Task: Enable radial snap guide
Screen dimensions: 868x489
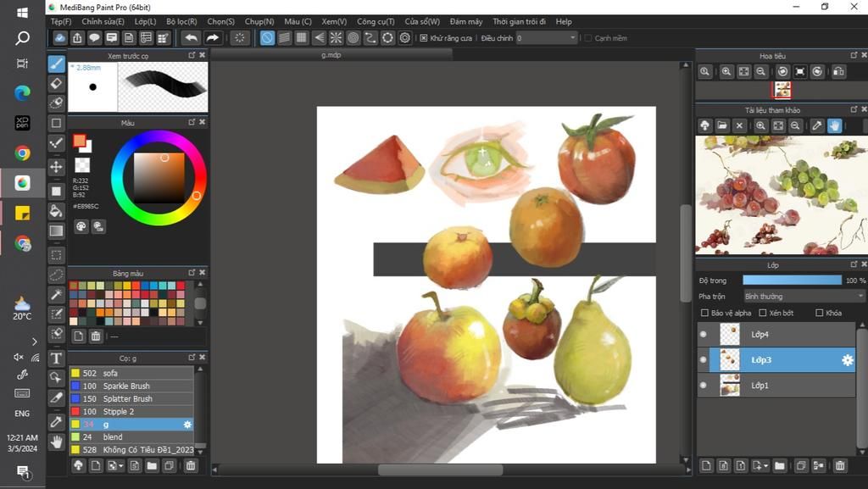Action: pyautogui.click(x=336, y=37)
